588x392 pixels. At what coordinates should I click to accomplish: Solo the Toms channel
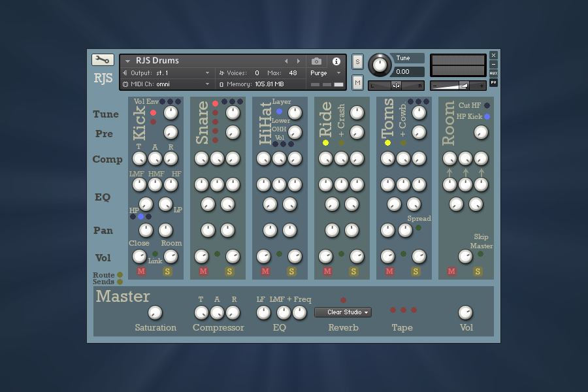point(416,271)
